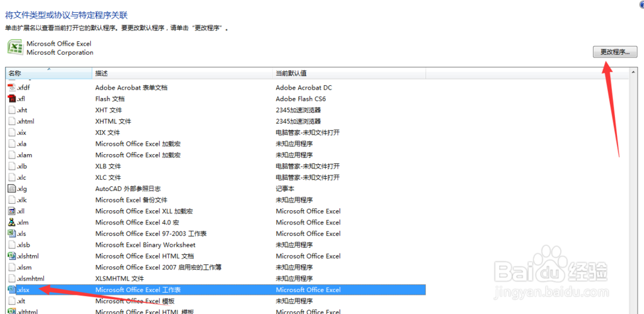644x314 pixels.
Task: Sort list by 名称 column header
Action: click(x=48, y=73)
